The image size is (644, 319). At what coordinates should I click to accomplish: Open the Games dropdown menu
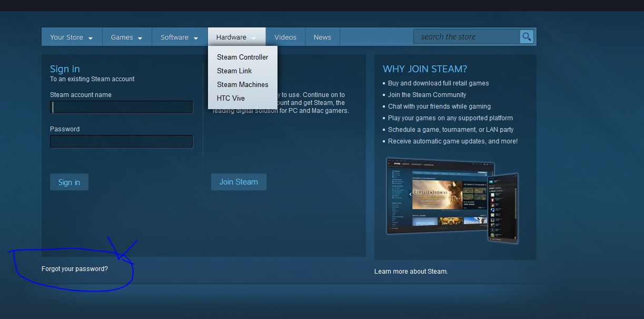(x=126, y=37)
